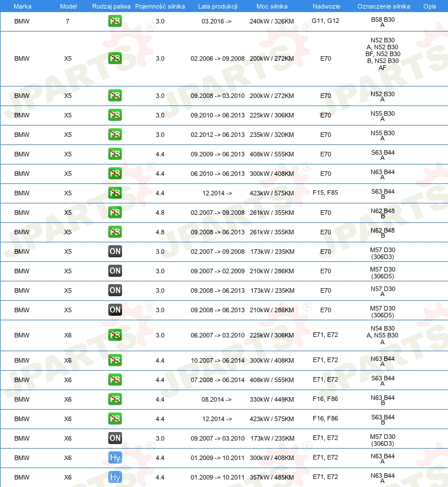The height and width of the screenshot is (487, 448).
Task: Click the Marka column header
Action: (x=22, y=6)
